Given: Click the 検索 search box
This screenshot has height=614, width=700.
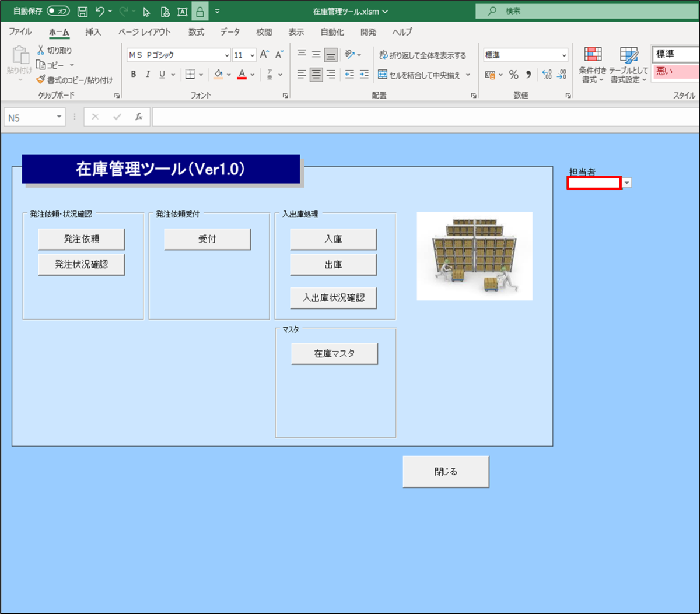Looking at the screenshot, I should tap(587, 11).
